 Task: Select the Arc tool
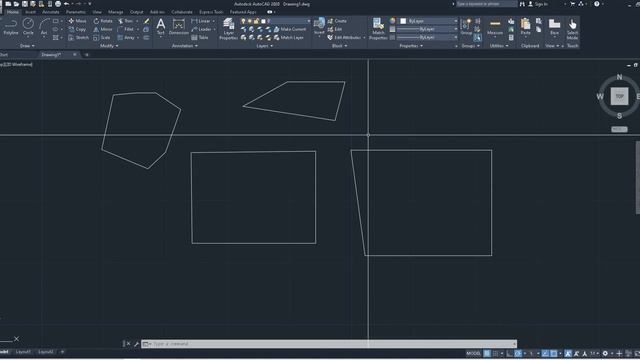click(x=44, y=28)
